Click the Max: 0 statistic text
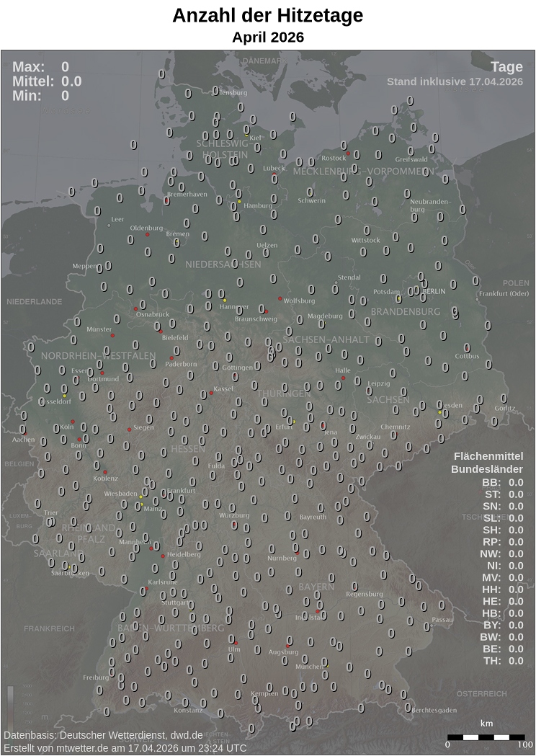This screenshot has width=536, height=756. 40,68
